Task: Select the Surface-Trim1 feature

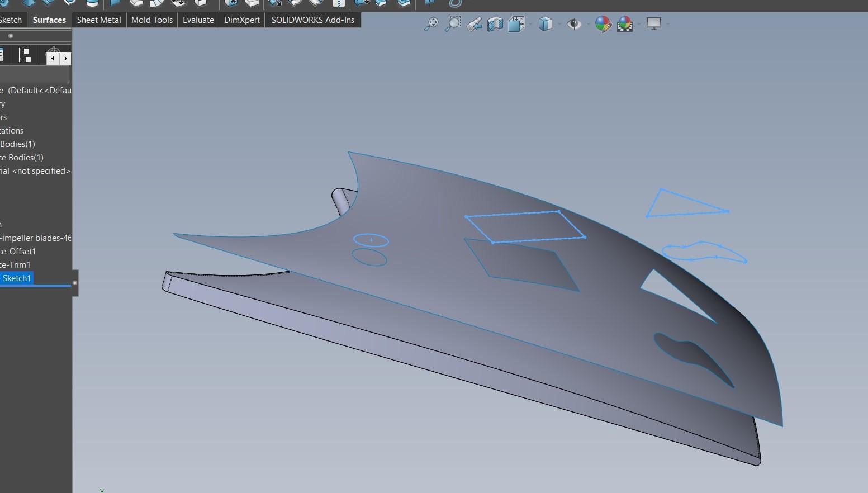Action: coord(16,265)
